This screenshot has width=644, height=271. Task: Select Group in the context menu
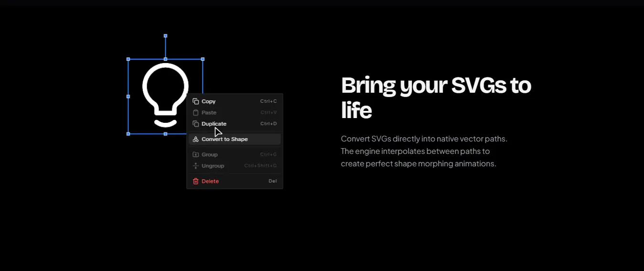click(x=234, y=154)
